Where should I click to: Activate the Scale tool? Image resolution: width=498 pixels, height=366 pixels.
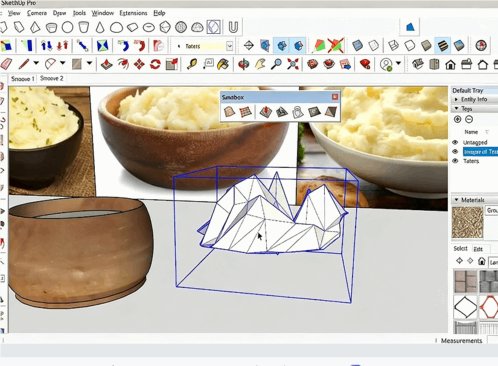pyautogui.click(x=172, y=64)
